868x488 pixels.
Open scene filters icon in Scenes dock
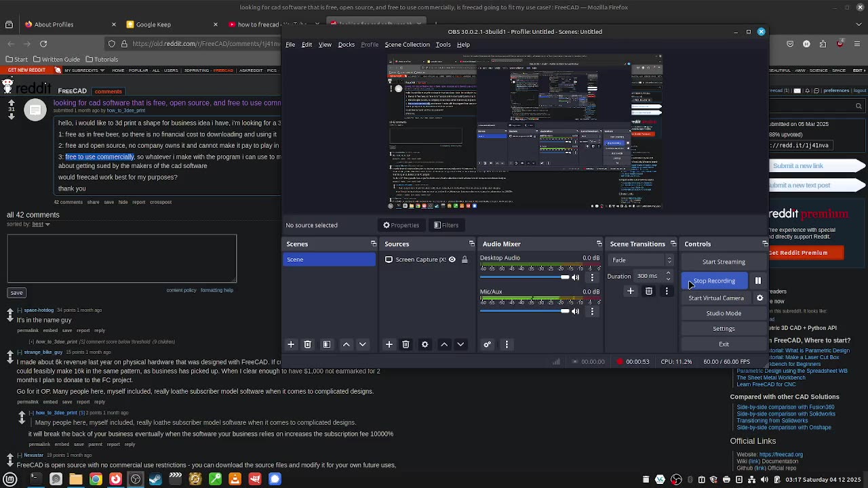click(x=327, y=344)
